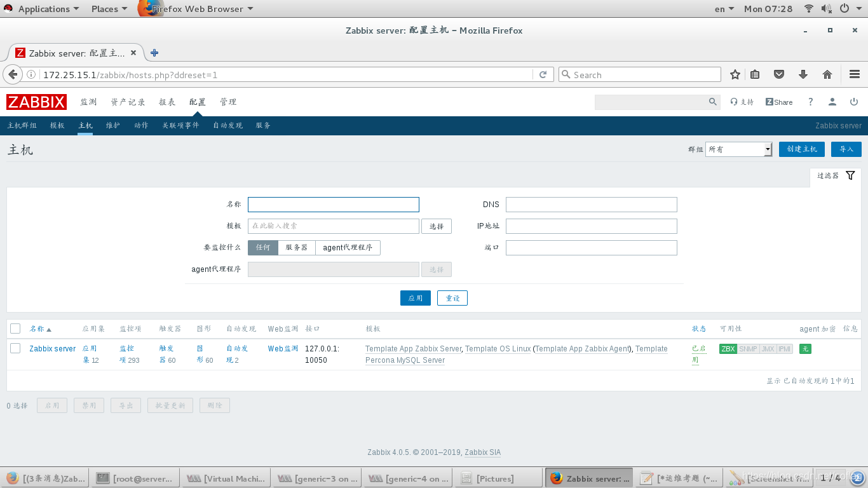The image size is (868, 488).
Task: Open the 'Zabbix server' host link
Action: click(x=52, y=349)
